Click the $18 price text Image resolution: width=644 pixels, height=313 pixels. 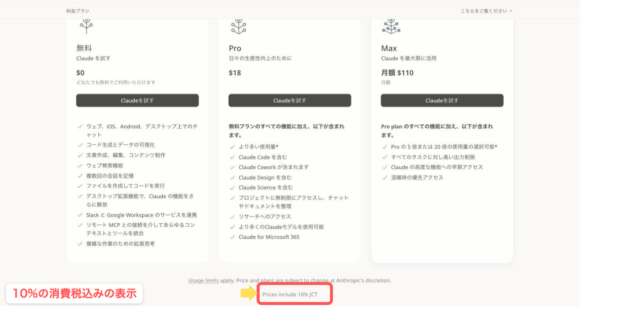tap(235, 72)
